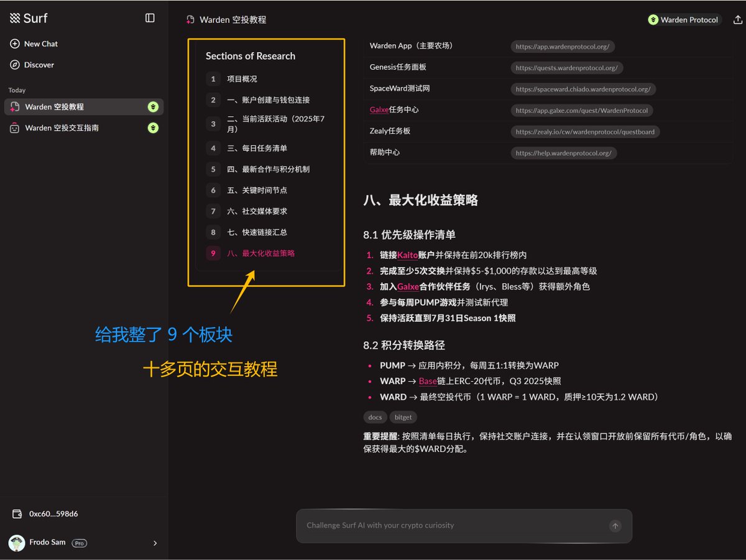Jump to section 一、账户创建与钱包连接
746x560 pixels.
click(269, 100)
